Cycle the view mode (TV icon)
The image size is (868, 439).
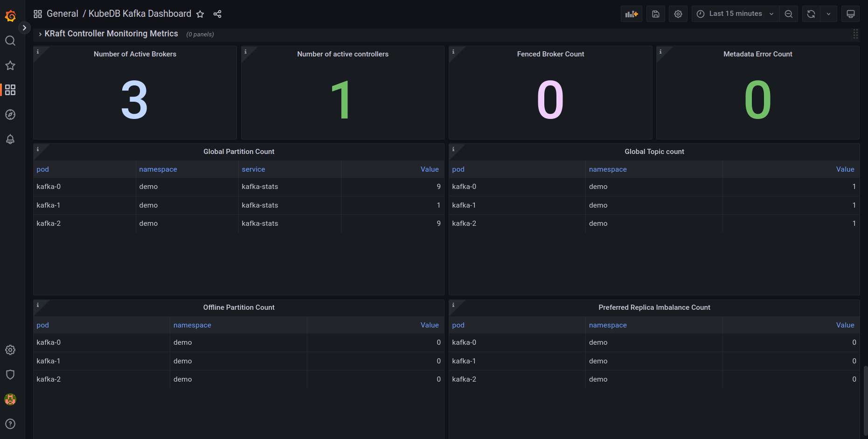(851, 14)
